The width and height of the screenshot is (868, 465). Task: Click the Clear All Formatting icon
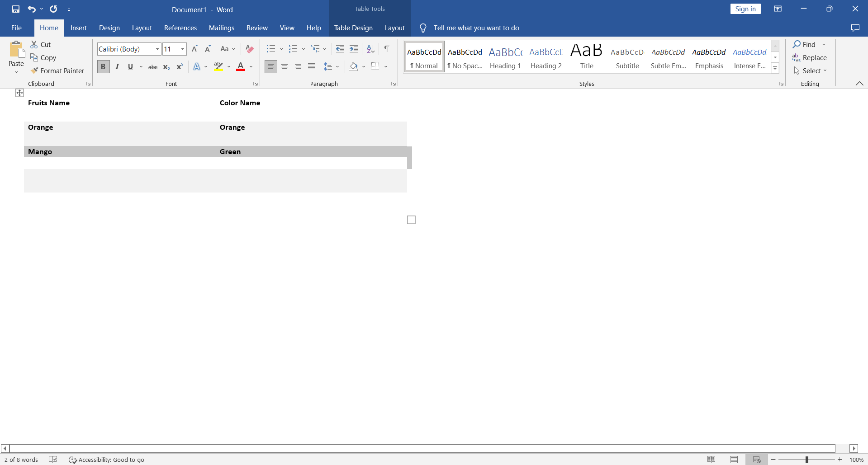tap(249, 49)
